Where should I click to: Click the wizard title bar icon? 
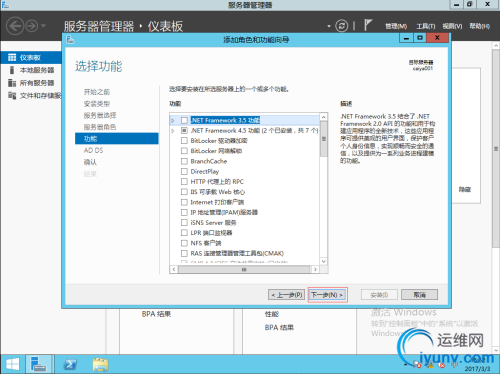click(x=70, y=40)
